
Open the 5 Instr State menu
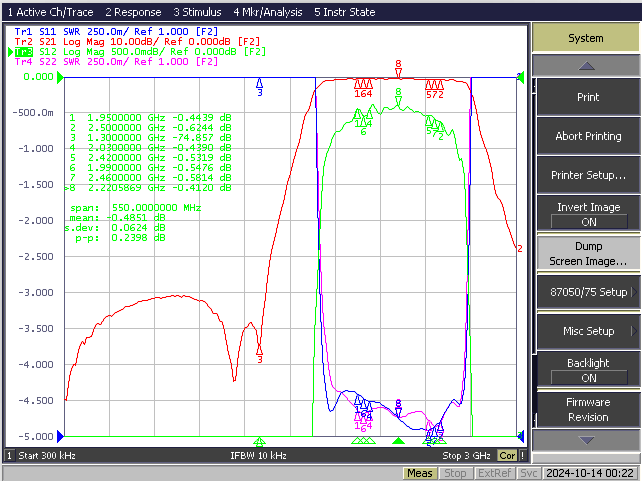tap(345, 12)
